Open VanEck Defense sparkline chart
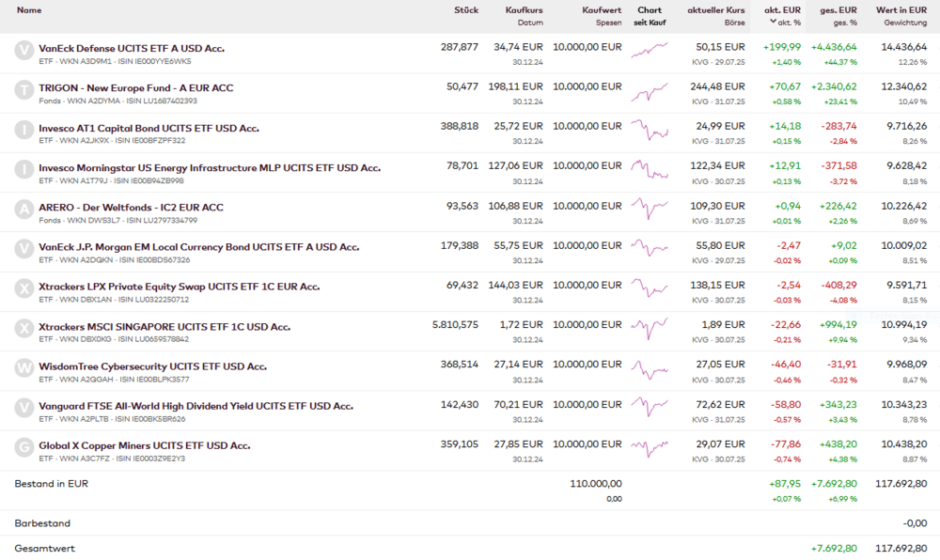940x560 pixels. (650, 50)
